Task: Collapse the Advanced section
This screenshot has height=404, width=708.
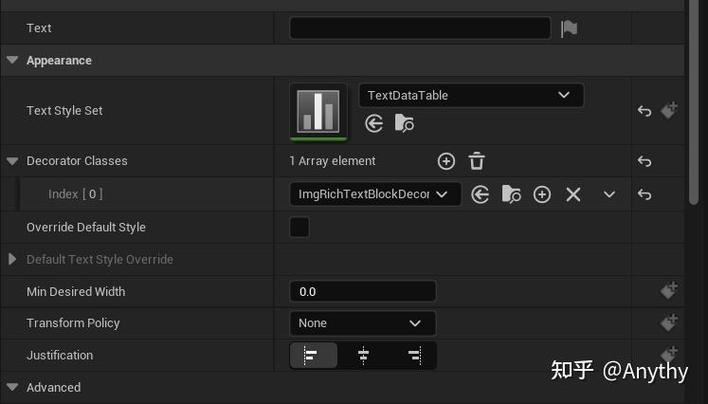Action: pyautogui.click(x=12, y=387)
